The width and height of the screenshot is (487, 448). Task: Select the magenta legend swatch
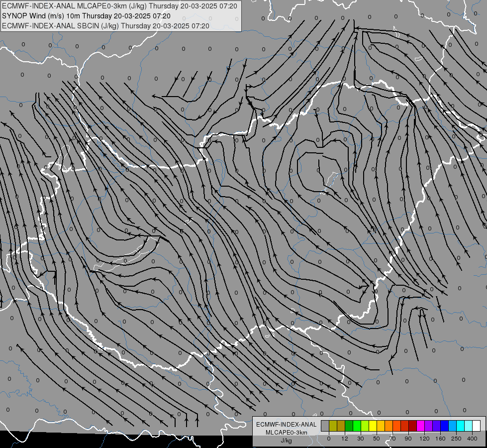click(x=420, y=426)
